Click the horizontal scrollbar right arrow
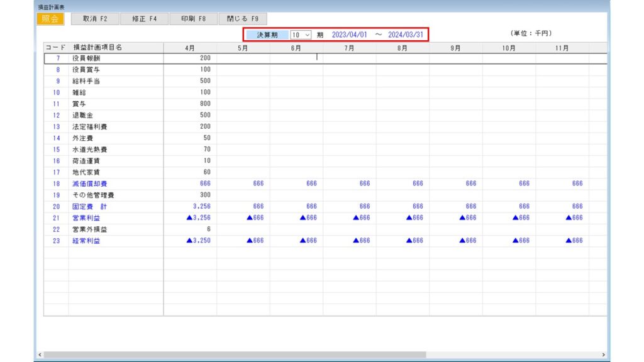Image resolution: width=644 pixels, height=362 pixels. point(603,354)
